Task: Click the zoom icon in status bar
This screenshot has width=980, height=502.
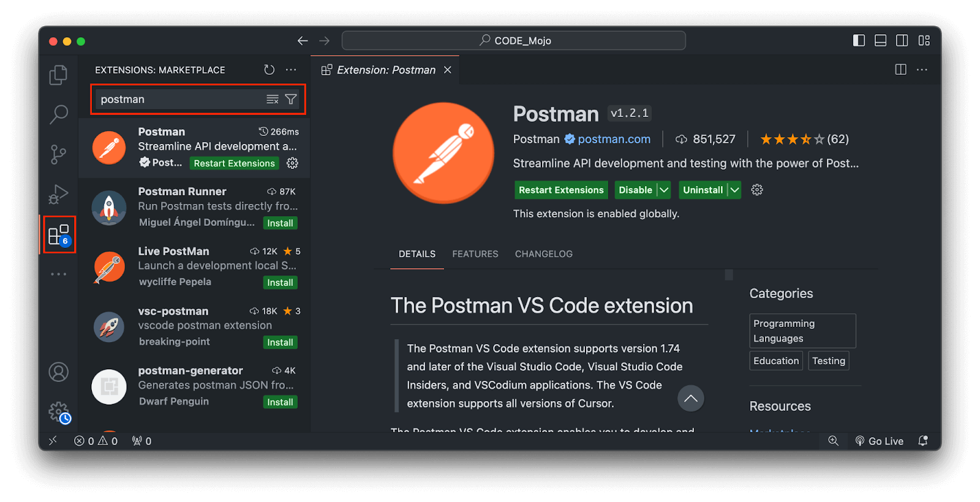Action: coord(834,441)
